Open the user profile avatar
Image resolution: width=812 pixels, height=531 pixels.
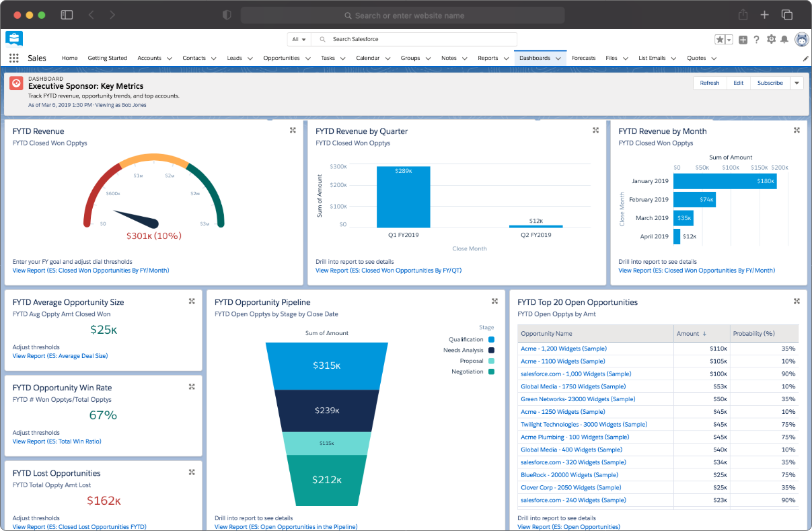tap(802, 40)
